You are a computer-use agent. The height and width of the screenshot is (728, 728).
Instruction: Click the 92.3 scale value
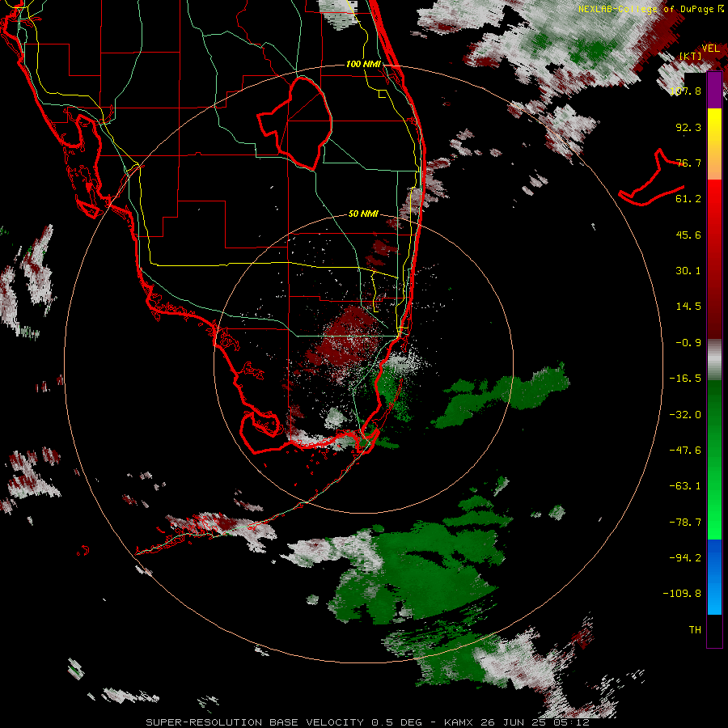pyautogui.click(x=688, y=127)
